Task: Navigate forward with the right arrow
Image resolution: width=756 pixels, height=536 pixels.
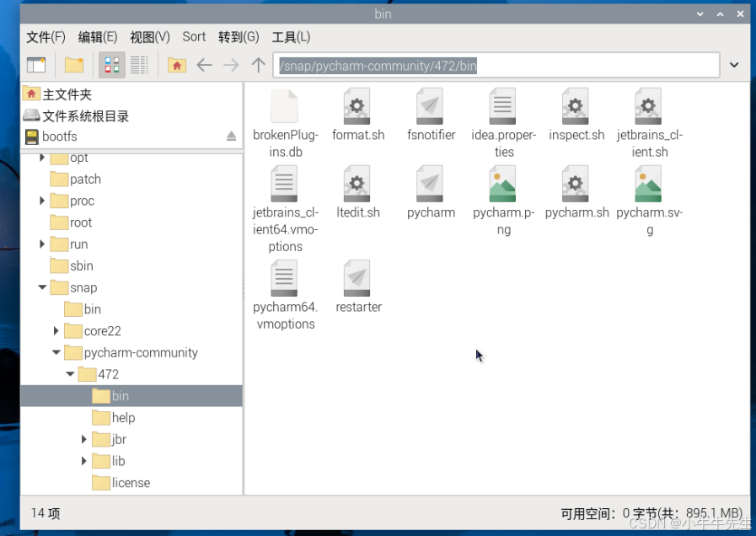Action: [x=232, y=65]
